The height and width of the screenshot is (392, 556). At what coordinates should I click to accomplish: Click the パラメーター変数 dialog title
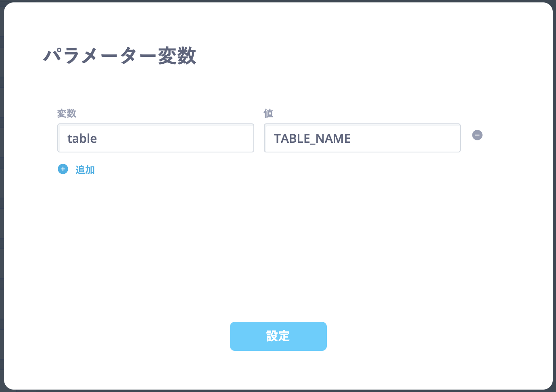tap(120, 56)
